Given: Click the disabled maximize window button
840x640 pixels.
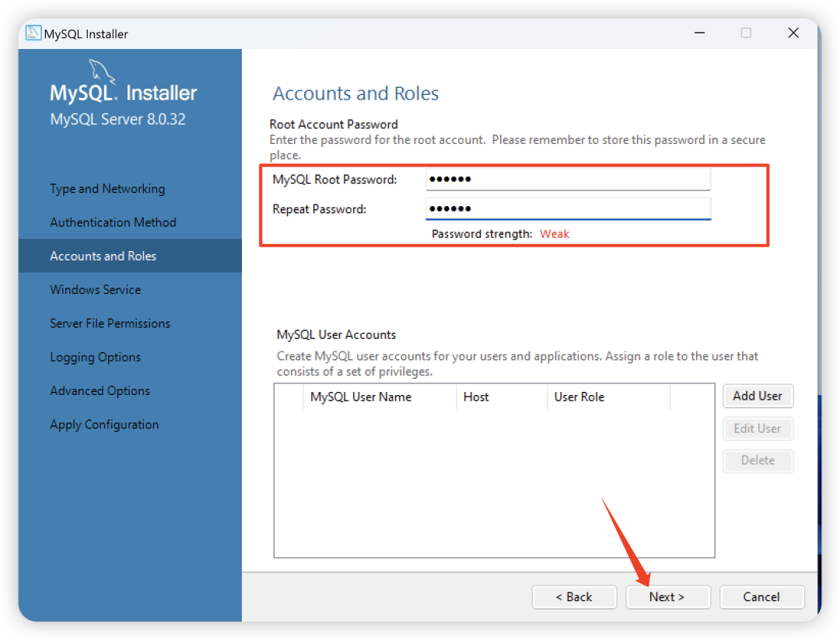Looking at the screenshot, I should click(x=746, y=33).
